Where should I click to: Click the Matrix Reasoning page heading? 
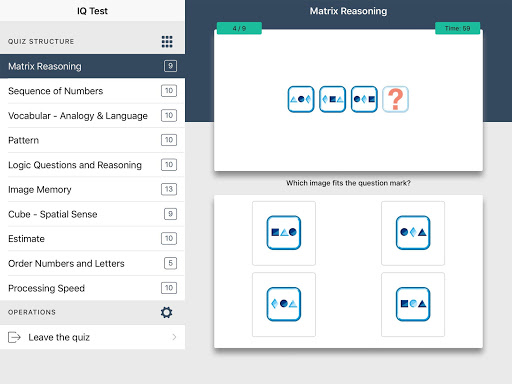348,11
